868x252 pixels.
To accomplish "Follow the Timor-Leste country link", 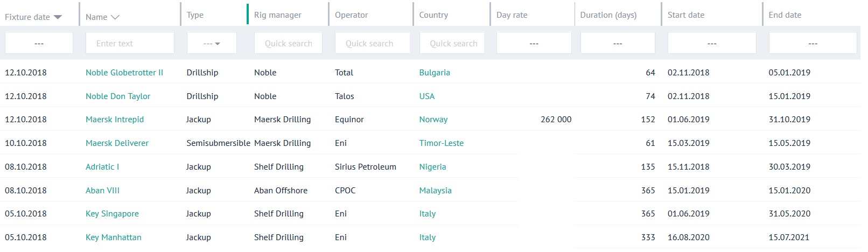I will tap(441, 143).
